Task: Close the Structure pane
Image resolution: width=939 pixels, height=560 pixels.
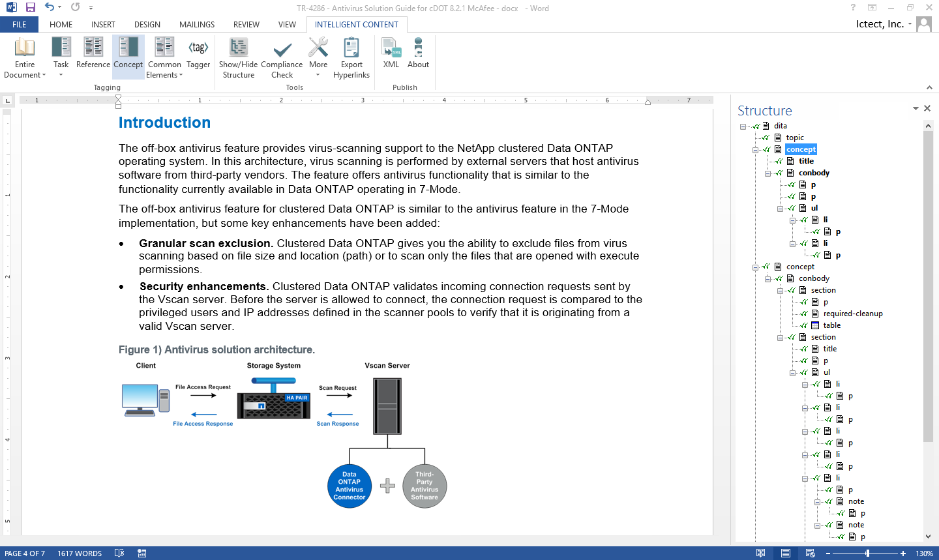Action: click(x=927, y=108)
